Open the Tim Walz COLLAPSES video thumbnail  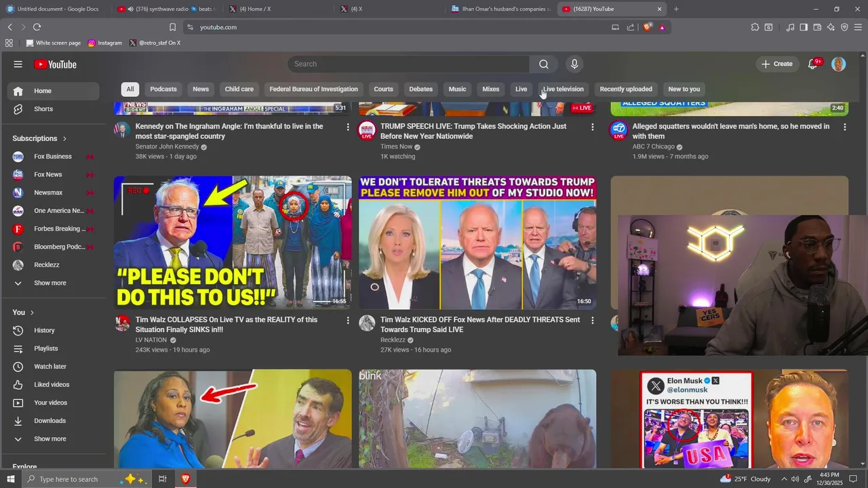pos(233,243)
